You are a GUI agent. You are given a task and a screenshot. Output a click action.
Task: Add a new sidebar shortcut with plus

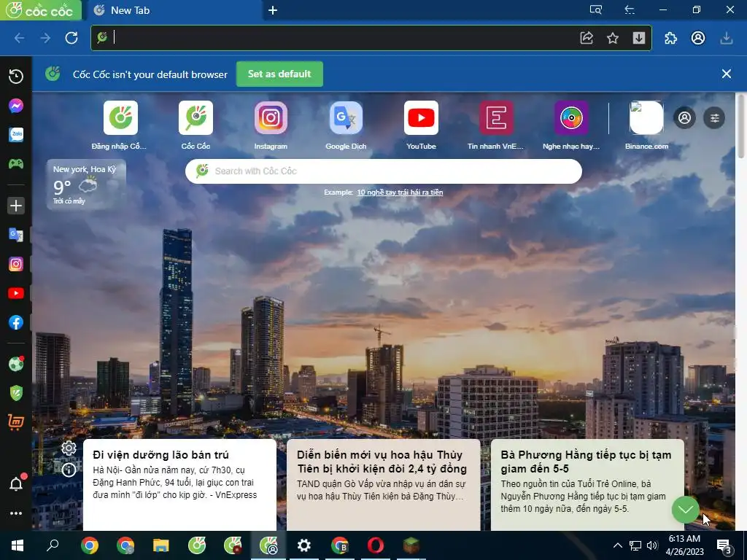pos(16,206)
